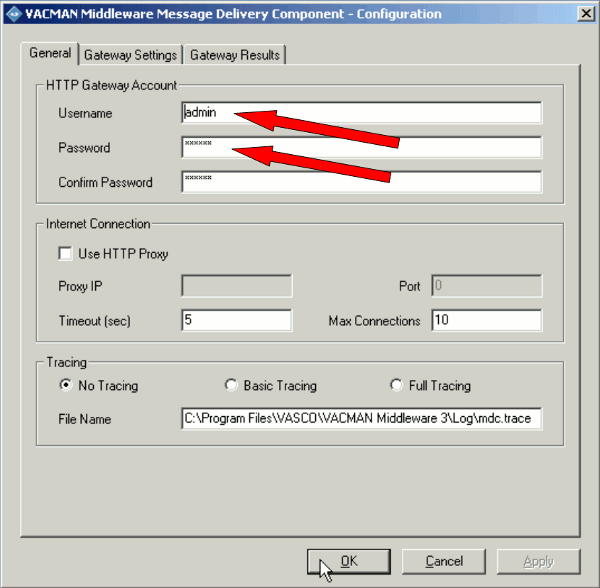The height and width of the screenshot is (588, 600).
Task: Click the proxy Port field
Action: [487, 285]
